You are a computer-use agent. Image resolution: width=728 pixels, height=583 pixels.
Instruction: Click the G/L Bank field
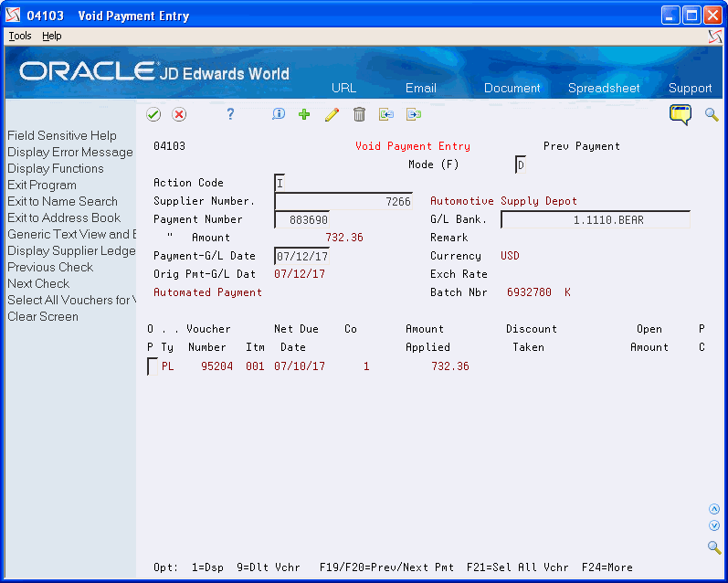pos(596,219)
